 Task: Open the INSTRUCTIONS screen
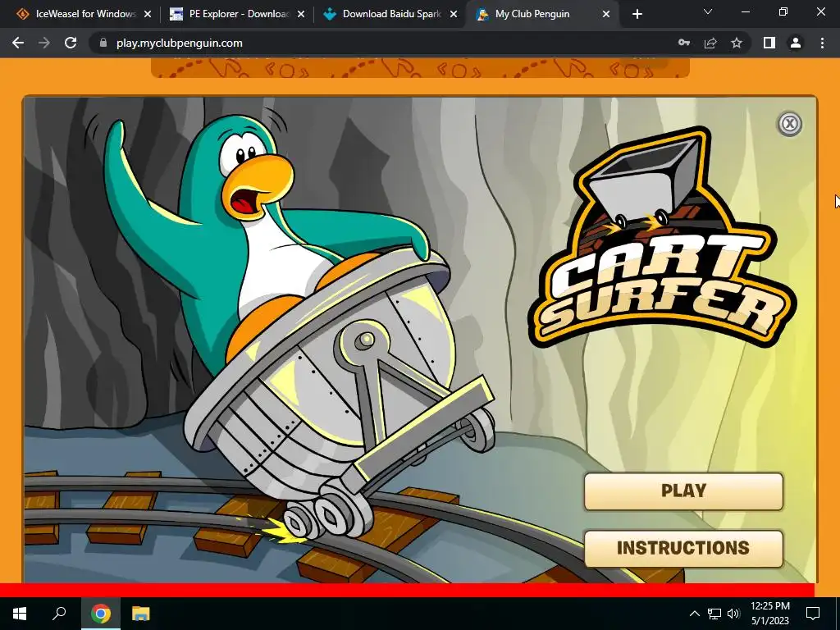click(683, 548)
